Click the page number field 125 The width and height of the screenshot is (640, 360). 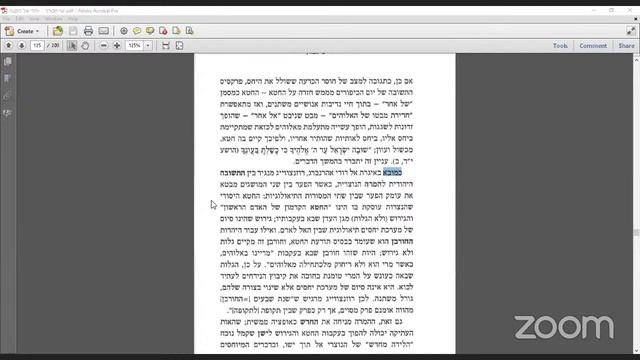click(37, 46)
